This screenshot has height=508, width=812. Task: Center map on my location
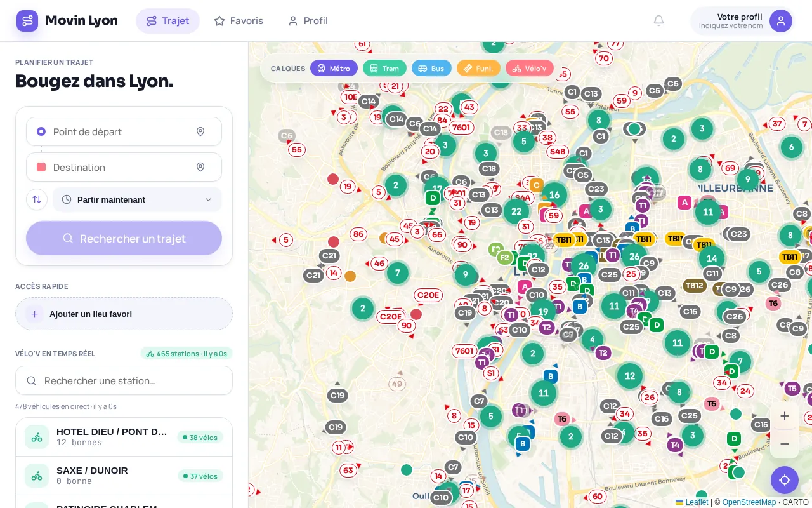(x=785, y=480)
